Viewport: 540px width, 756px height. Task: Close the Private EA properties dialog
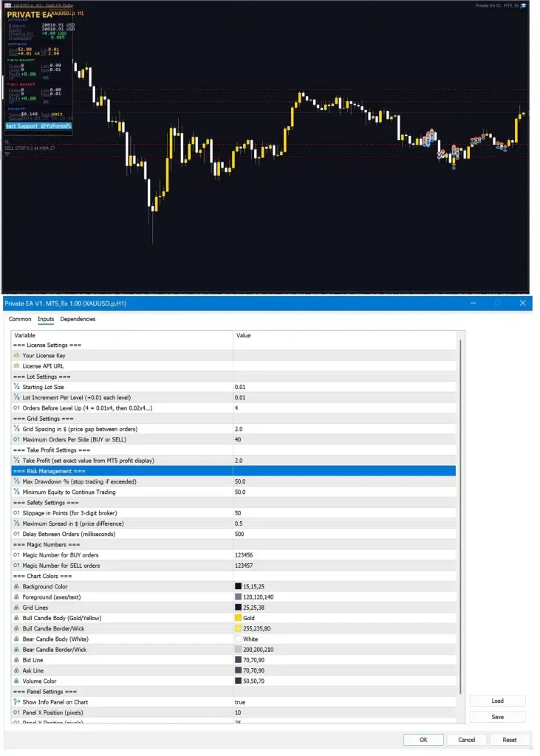click(522, 303)
